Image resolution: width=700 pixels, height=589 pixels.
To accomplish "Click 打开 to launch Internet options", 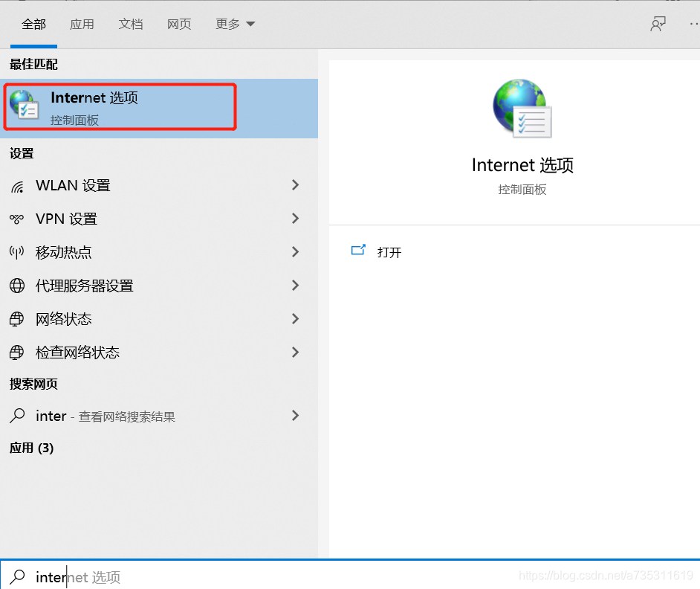I will [x=389, y=253].
